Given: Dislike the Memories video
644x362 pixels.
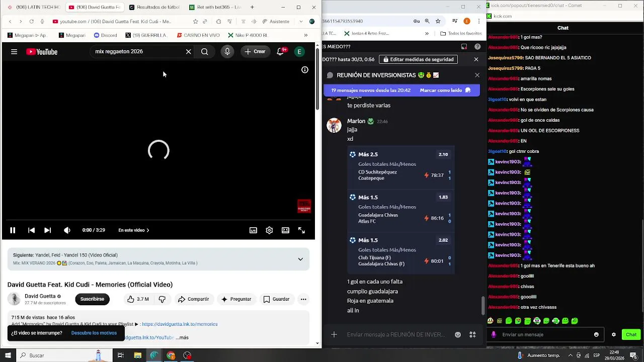Looking at the screenshot, I should point(162,299).
